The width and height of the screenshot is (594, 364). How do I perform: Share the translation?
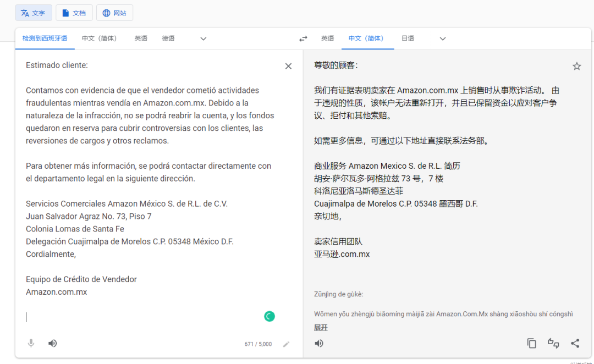(x=575, y=343)
